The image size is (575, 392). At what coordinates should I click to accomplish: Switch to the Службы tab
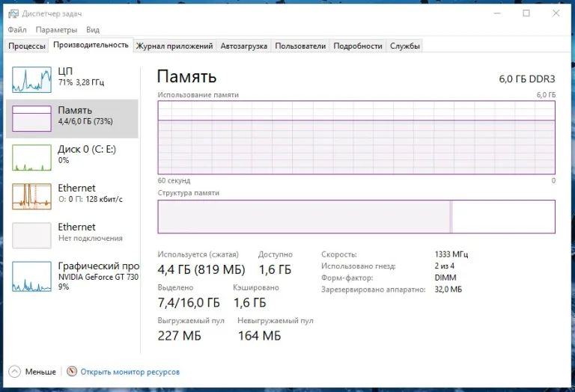(405, 46)
